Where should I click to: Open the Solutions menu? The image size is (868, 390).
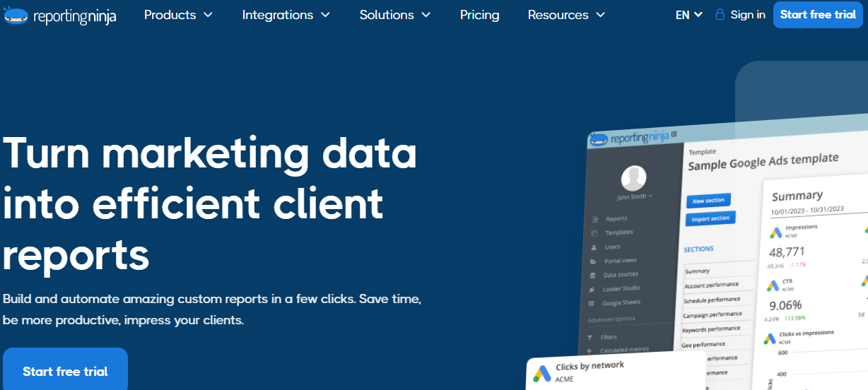point(394,15)
